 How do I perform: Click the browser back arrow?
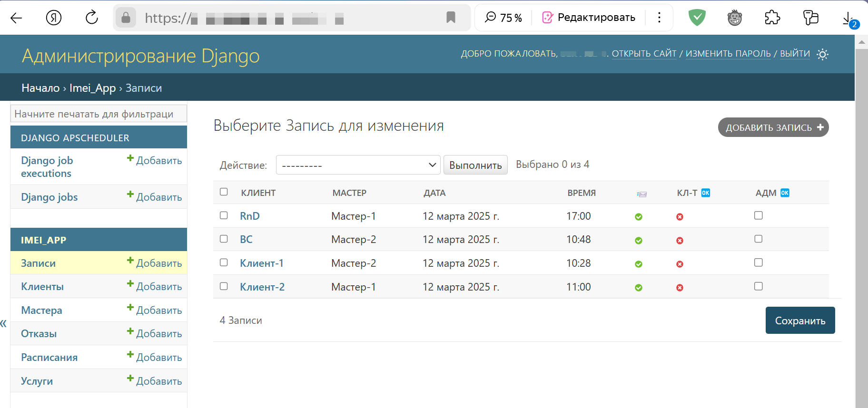[x=17, y=18]
